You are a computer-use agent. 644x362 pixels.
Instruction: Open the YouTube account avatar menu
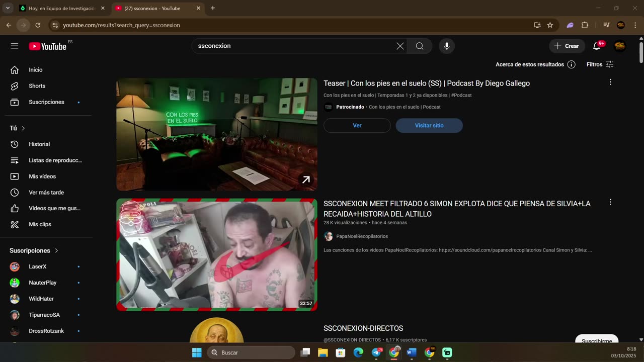click(620, 46)
